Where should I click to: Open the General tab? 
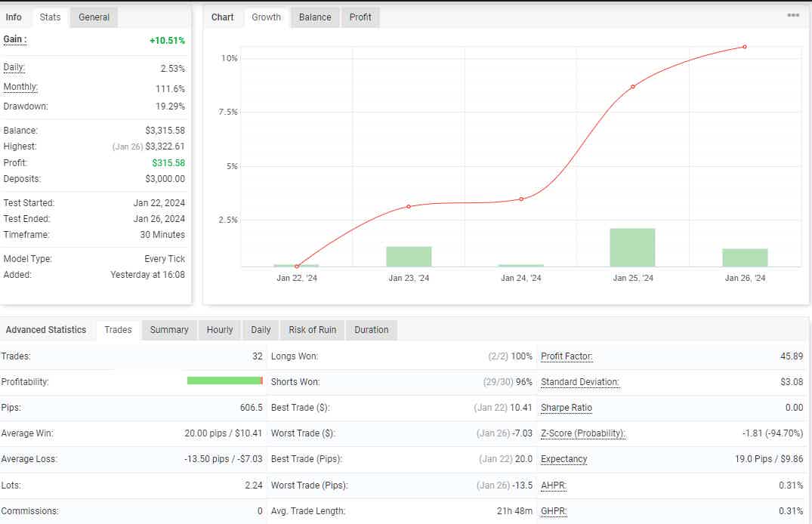tap(94, 17)
